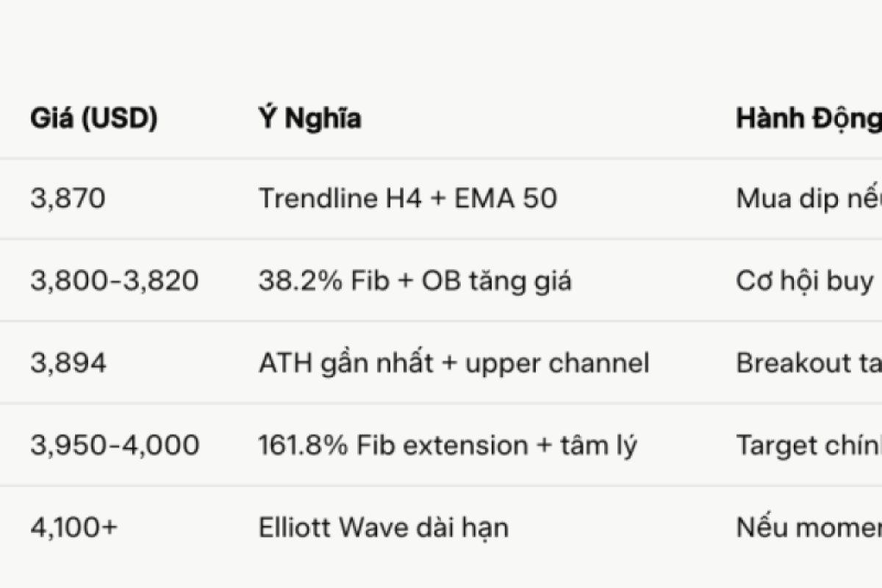Click the Giá (USD) column header
This screenshot has width=882, height=588.
point(94,119)
